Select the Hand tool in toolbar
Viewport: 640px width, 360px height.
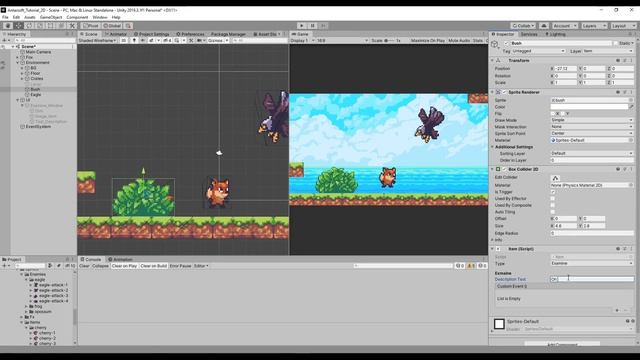[8, 26]
